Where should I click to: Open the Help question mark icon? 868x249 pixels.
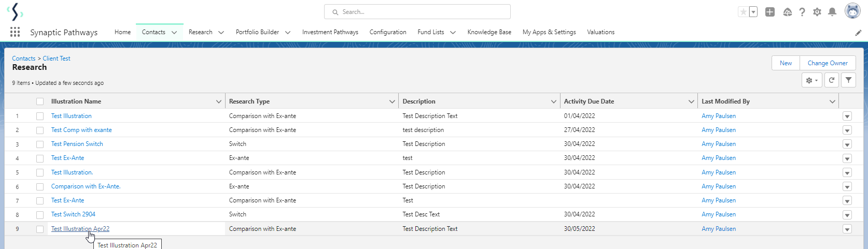802,12
